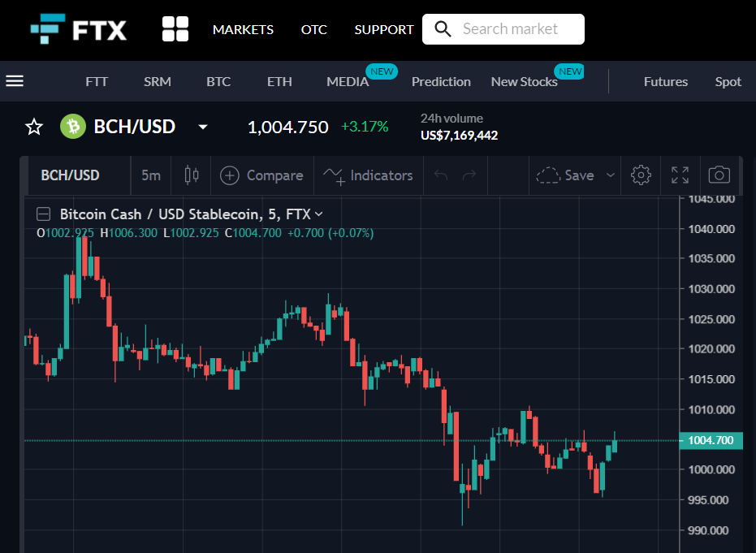This screenshot has height=553, width=756.
Task: Expand the chevron after chart title FTX
Action: (318, 214)
